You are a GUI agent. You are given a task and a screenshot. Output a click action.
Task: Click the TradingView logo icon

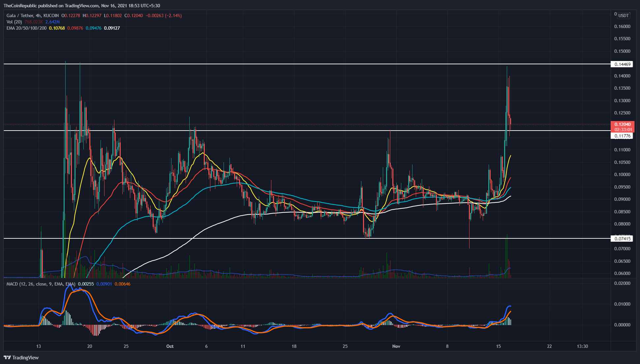pyautogui.click(x=7, y=357)
